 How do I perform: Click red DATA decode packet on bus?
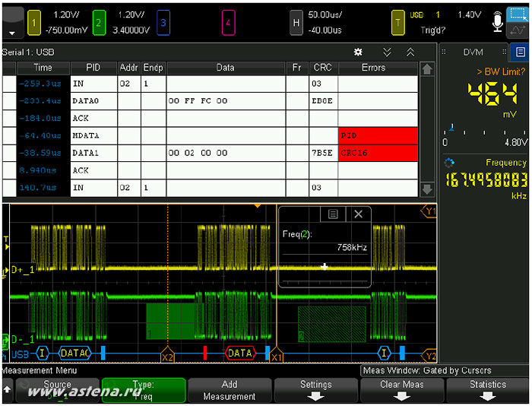[x=240, y=353]
